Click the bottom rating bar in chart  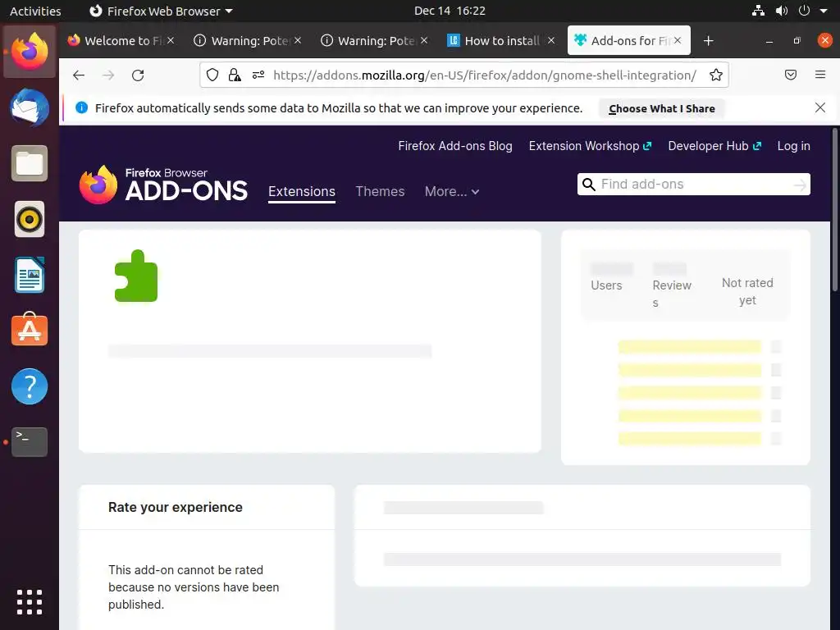coord(689,439)
